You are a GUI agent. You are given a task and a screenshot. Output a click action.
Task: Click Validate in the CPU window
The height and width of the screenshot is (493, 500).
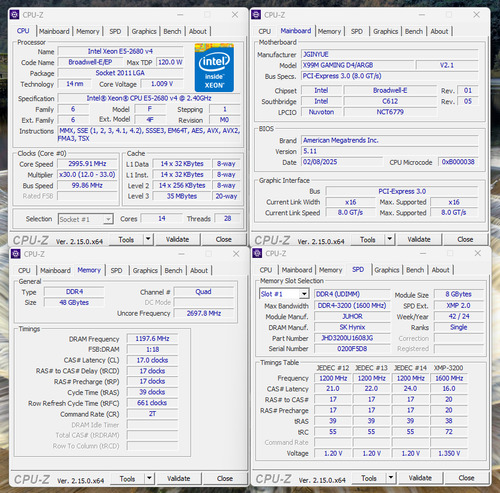[x=178, y=239]
